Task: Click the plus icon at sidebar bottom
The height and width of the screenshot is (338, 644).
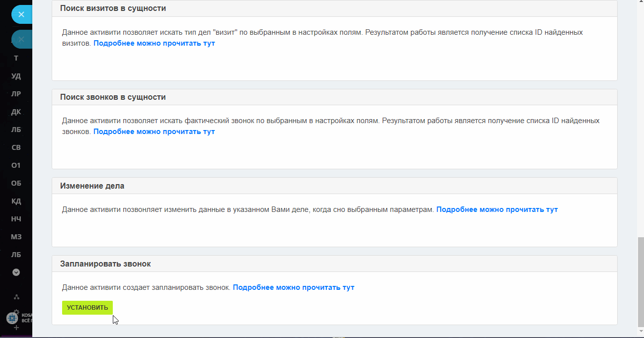Action: point(16,328)
